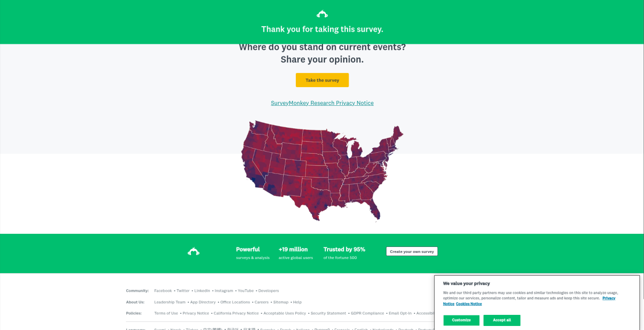Open the LinkedIn footer link

click(x=202, y=291)
